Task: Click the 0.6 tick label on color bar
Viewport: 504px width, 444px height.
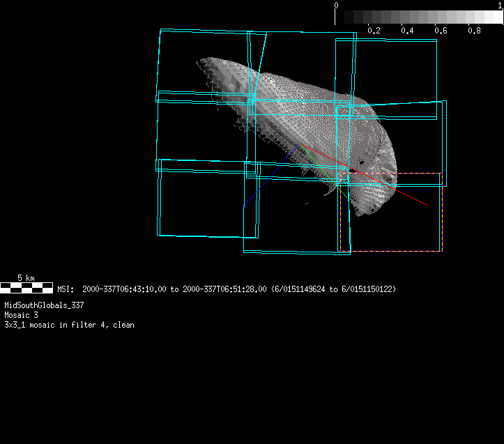Action: click(x=441, y=31)
